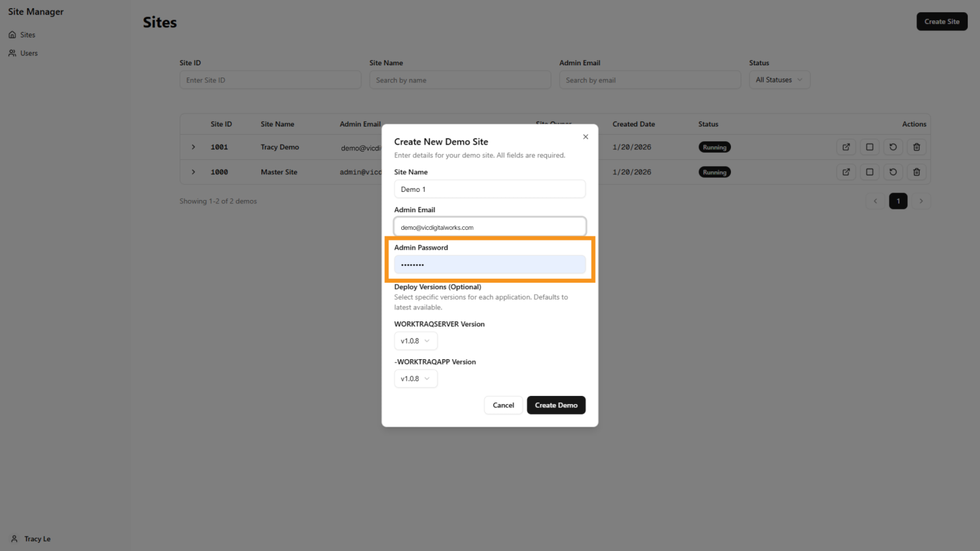Restart the Tracy Demo site
The height and width of the screenshot is (551, 980).
(892, 147)
